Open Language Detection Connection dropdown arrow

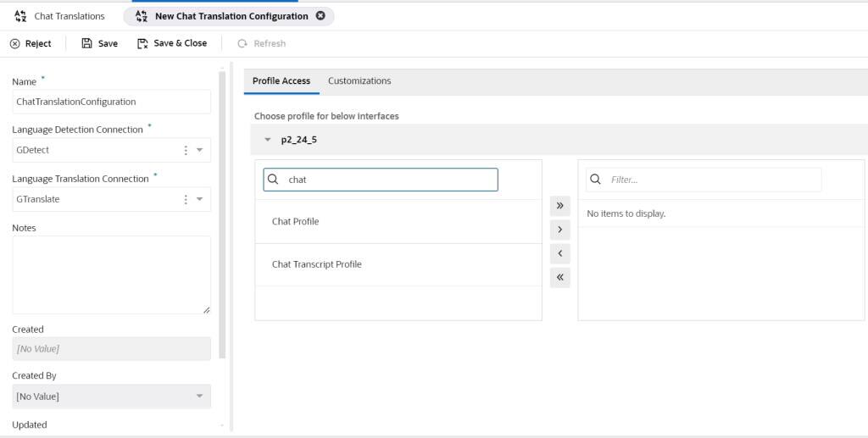click(200, 150)
